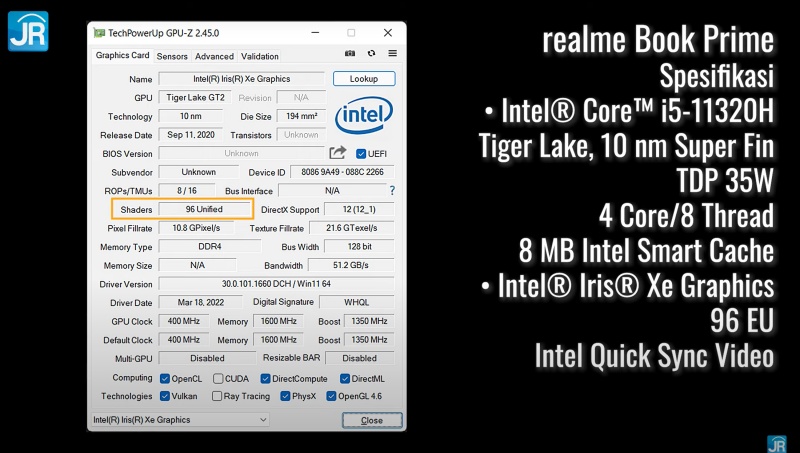
Task: Open the Intel Iris Xe Graphics GPU dropdown
Action: (180, 420)
